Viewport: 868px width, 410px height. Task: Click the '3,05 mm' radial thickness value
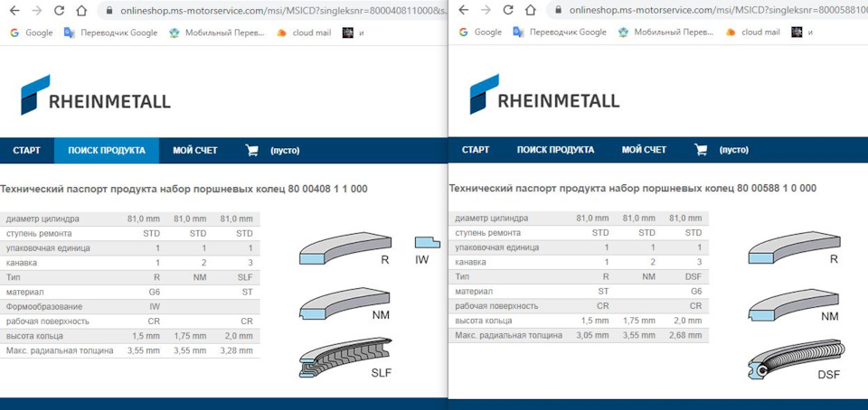(592, 335)
